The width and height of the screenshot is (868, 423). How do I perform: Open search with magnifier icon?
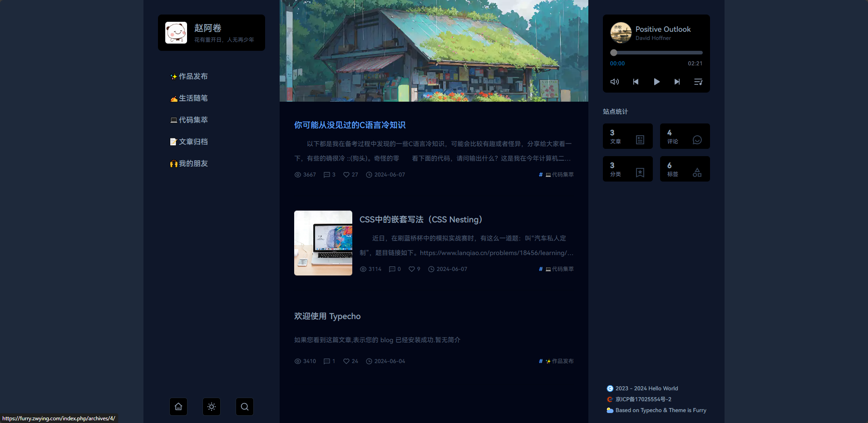point(245,407)
